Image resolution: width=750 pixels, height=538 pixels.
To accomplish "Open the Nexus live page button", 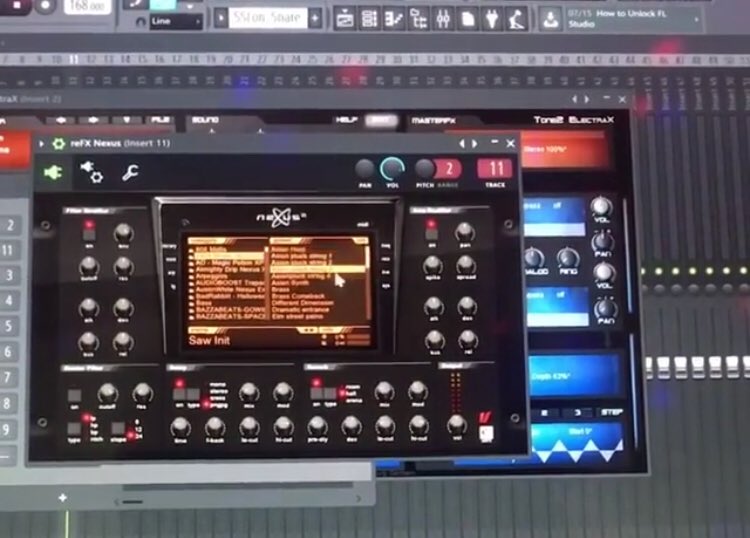I will (386, 272).
